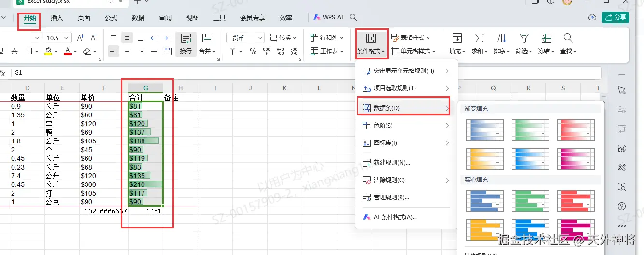Open the WPS AI button

coord(328,17)
